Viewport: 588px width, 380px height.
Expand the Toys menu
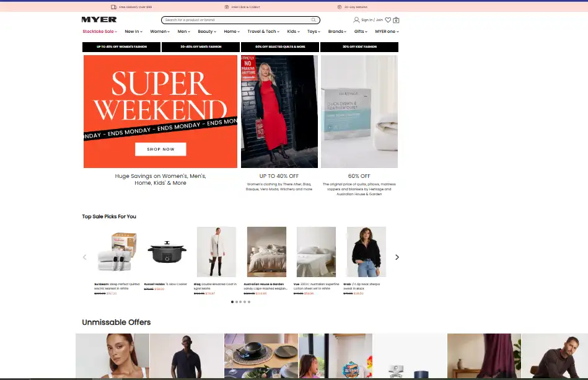[x=314, y=32]
